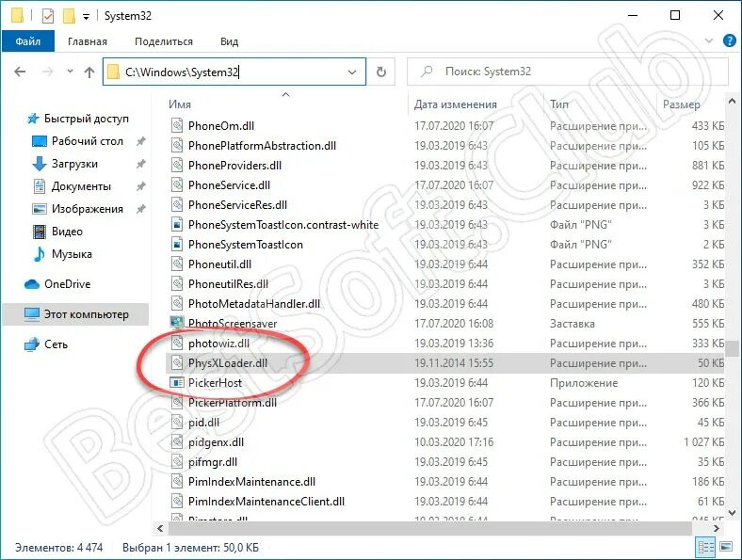
Task: Expand the address bar history dropdown
Action: (352, 72)
